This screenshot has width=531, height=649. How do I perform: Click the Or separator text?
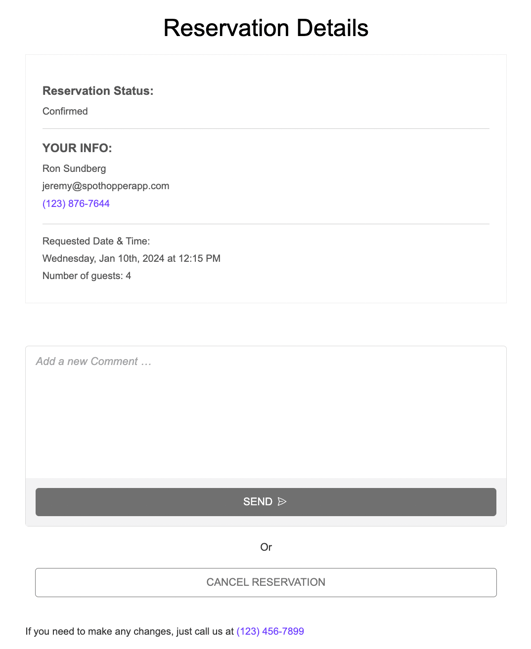pyautogui.click(x=266, y=547)
